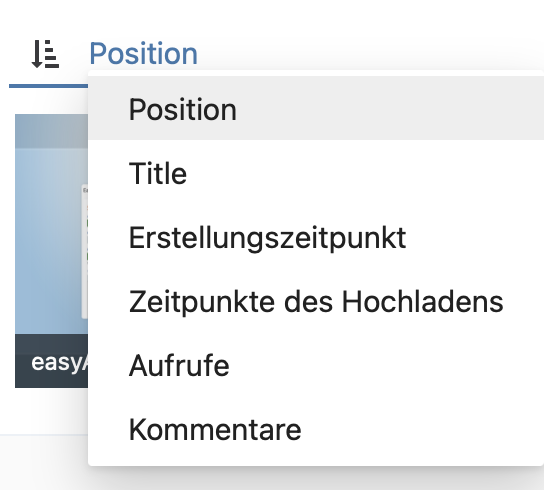This screenshot has height=490, width=544.
Task: Click the dark caption bar under the thumbnail
Action: 51,361
